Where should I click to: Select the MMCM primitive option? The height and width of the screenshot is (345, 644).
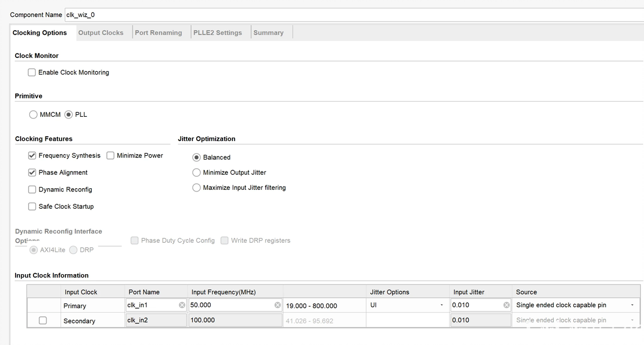33,115
